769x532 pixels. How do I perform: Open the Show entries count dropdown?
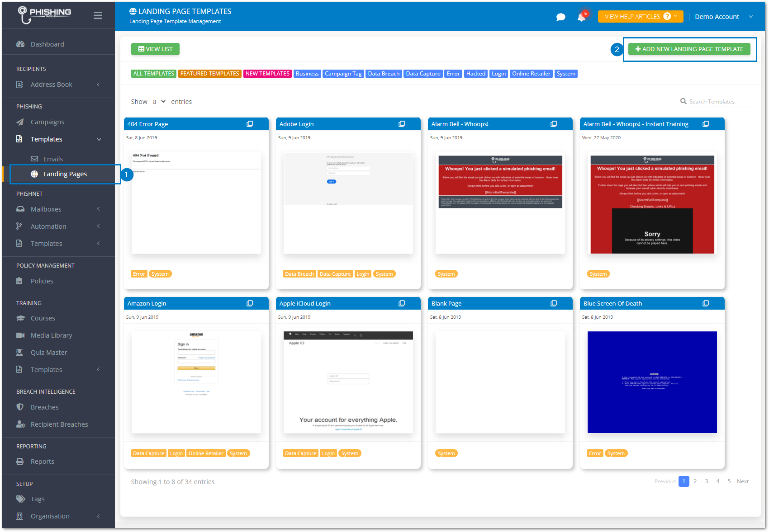(159, 102)
